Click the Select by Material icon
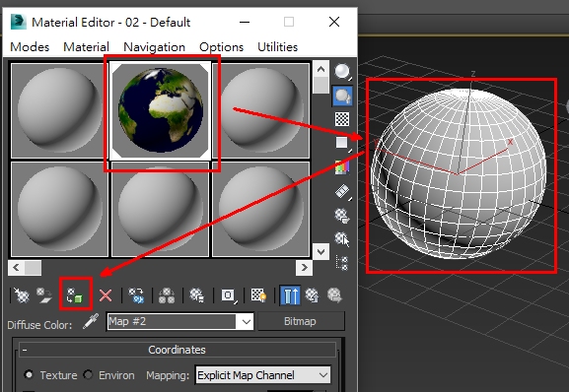This screenshot has height=392, width=569. click(342, 239)
